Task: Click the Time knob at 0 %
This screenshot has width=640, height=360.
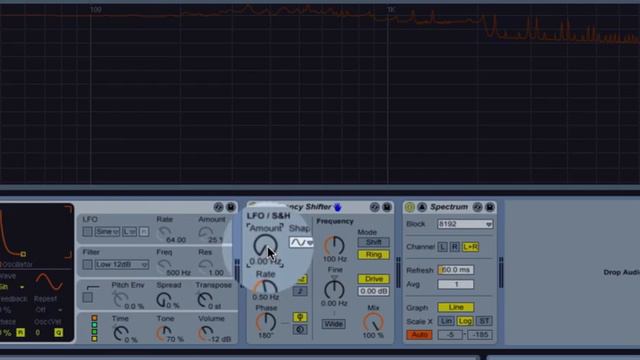Action: [x=121, y=333]
